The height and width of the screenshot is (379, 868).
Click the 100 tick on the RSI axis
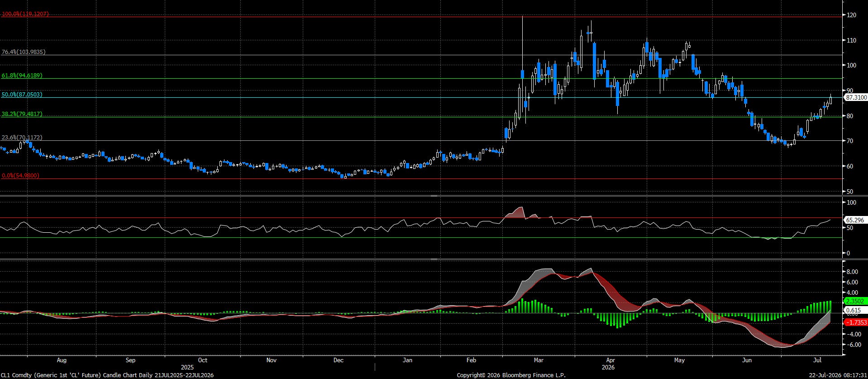coord(851,202)
